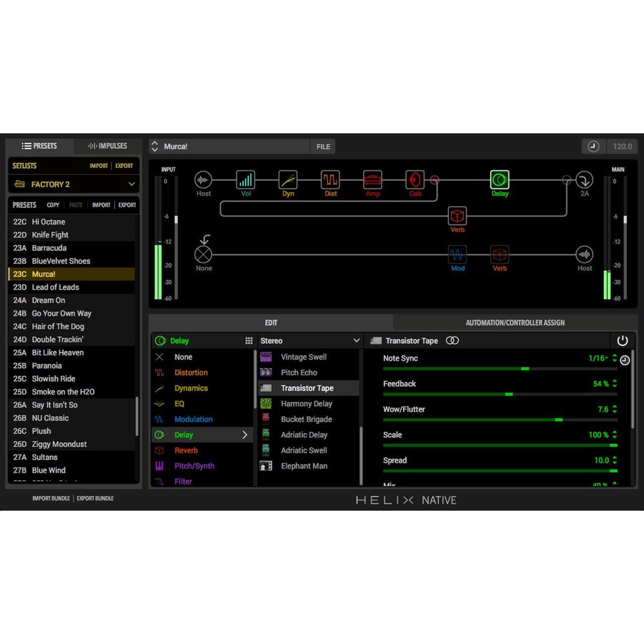The height and width of the screenshot is (644, 644).
Task: Click the tempo clock icon near 120.0
Action: (x=594, y=146)
